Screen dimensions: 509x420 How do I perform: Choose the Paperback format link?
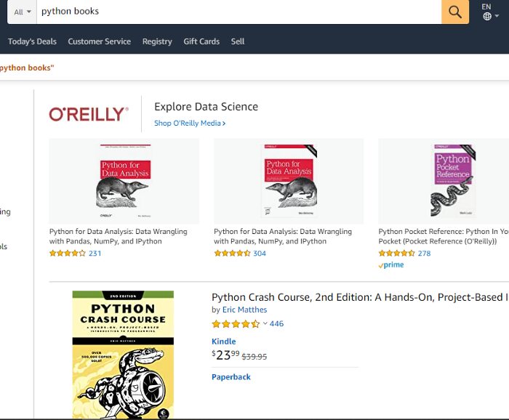(231, 377)
